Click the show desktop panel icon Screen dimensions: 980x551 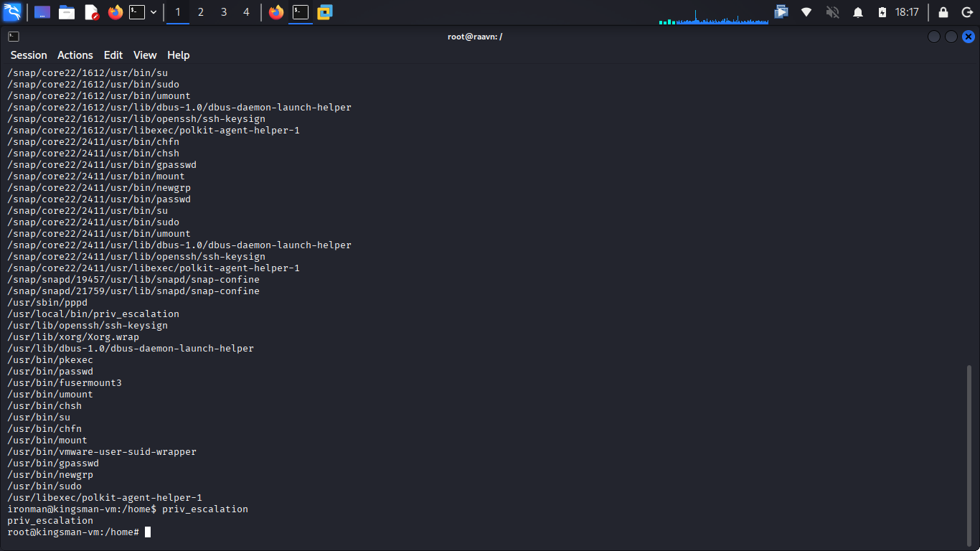click(42, 12)
